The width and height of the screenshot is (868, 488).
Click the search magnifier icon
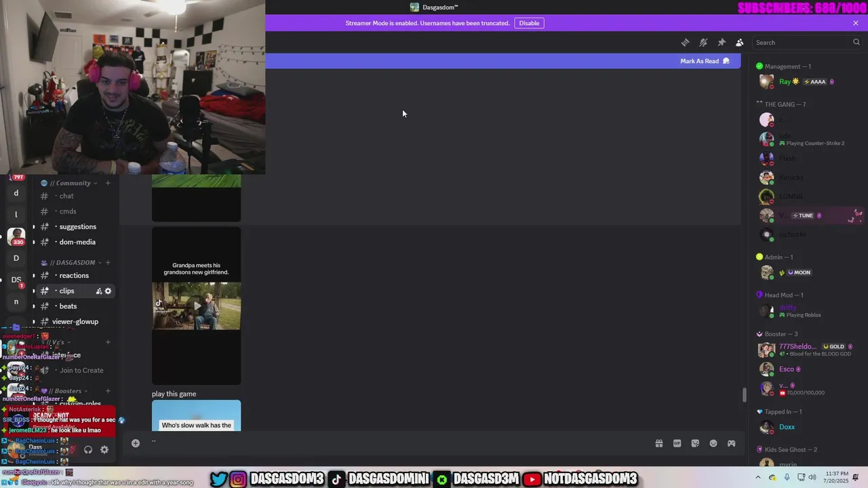tap(856, 42)
